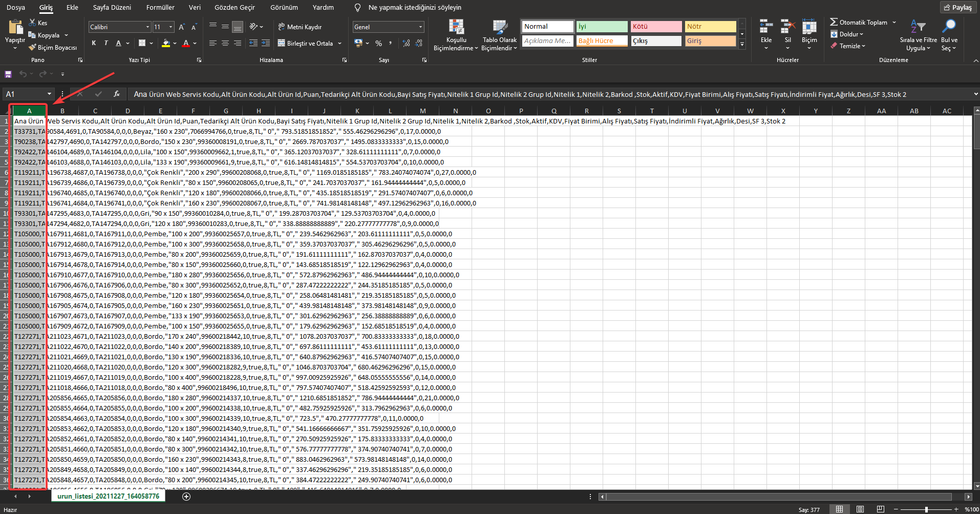980x514 pixels.
Task: Apply comma number style
Action: tap(391, 43)
